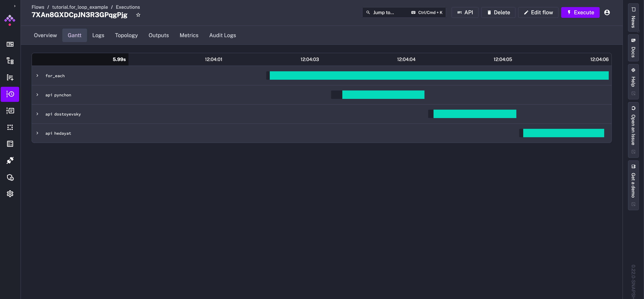The height and width of the screenshot is (299, 644).
Task: Expand the for_each task row
Action: (37, 76)
